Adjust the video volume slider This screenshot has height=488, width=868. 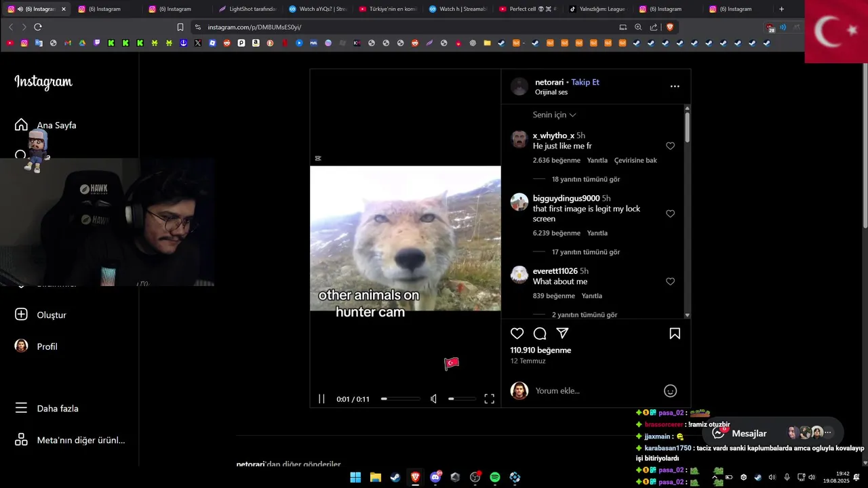(462, 399)
